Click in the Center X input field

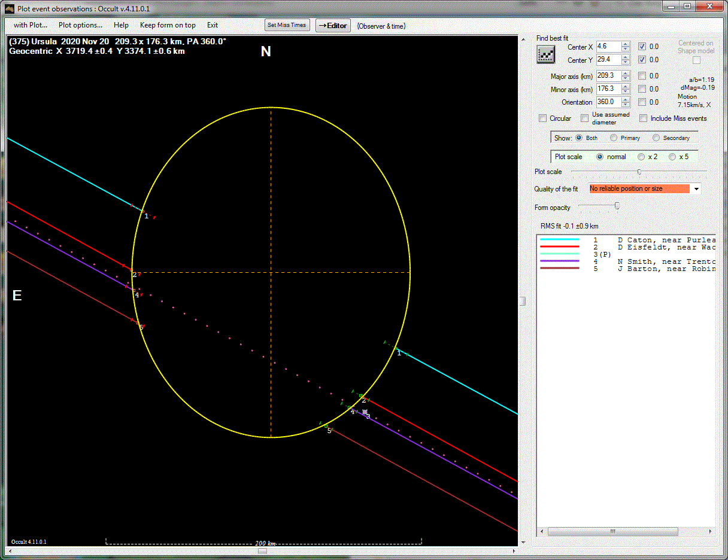(609, 47)
